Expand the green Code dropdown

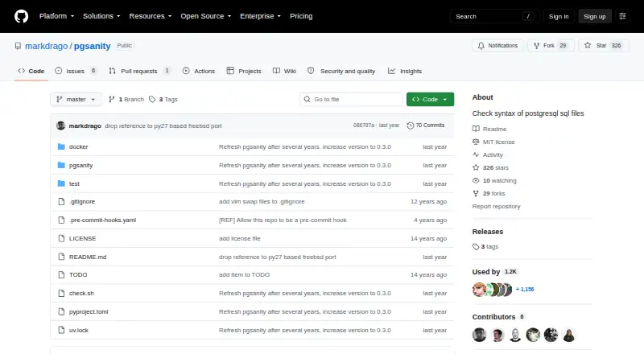[430, 100]
